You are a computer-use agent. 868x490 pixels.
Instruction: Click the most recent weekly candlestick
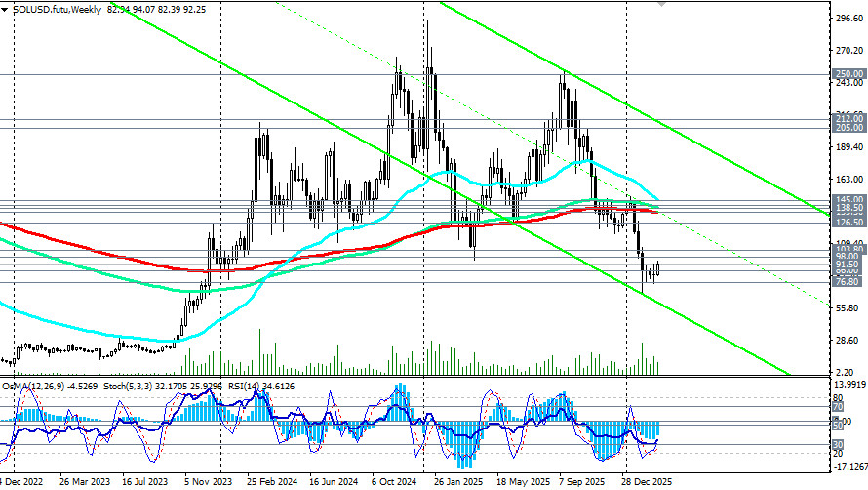(x=659, y=268)
